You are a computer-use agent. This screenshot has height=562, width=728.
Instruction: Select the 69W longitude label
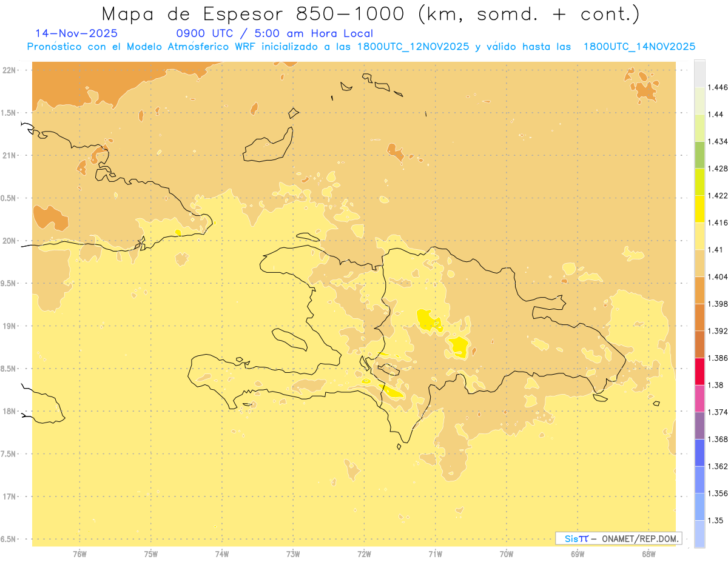(578, 554)
